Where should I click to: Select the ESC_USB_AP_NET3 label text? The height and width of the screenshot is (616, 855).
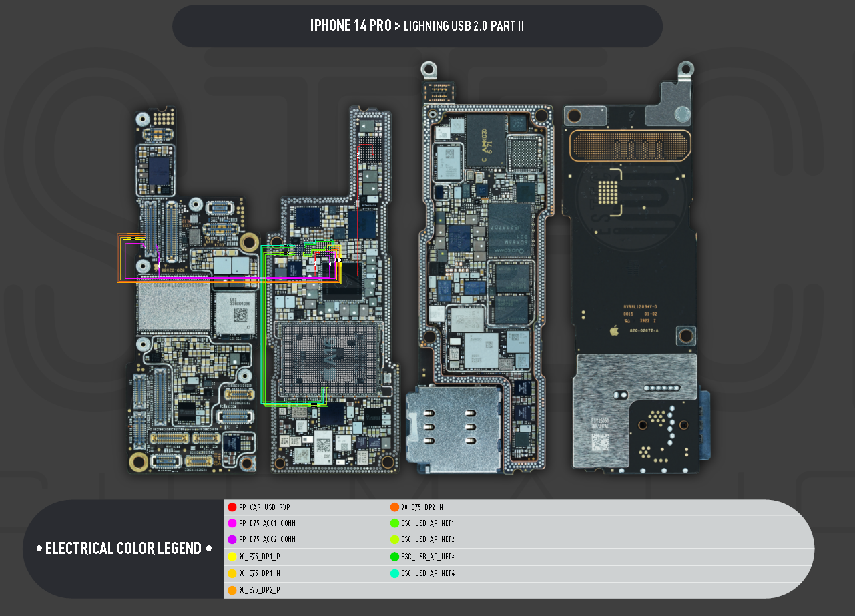(428, 557)
